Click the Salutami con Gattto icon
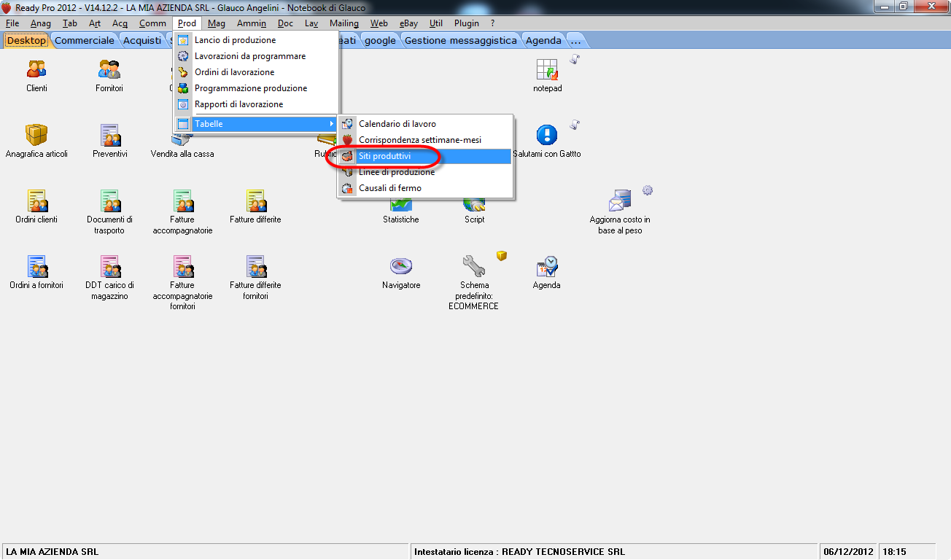This screenshot has height=560, width=951. 547,136
